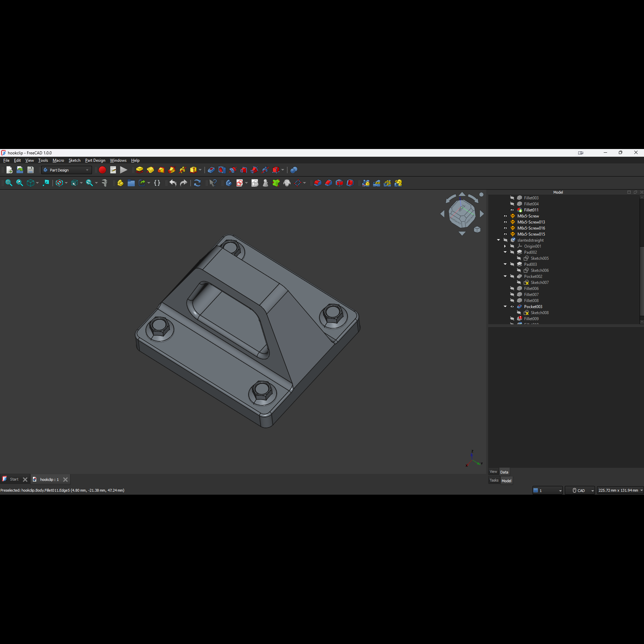The width and height of the screenshot is (644, 644).
Task: Create a new Group folder
Action: 131,183
